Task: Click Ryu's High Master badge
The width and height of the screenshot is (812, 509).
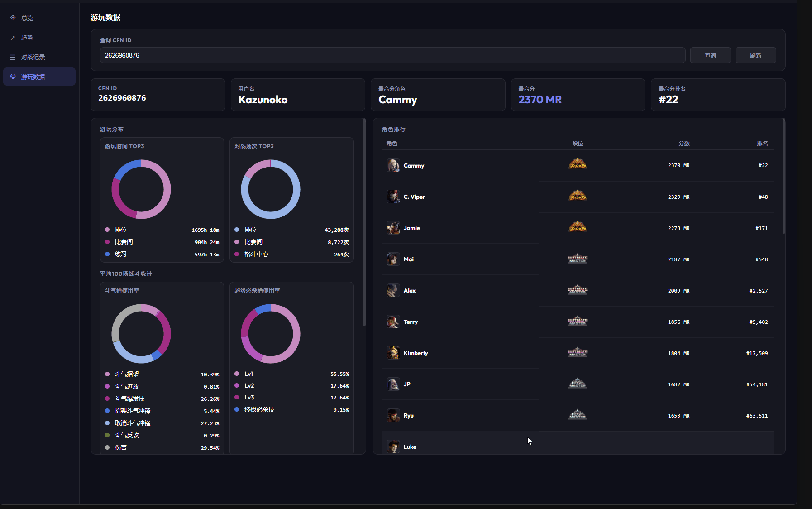Action: [577, 414]
